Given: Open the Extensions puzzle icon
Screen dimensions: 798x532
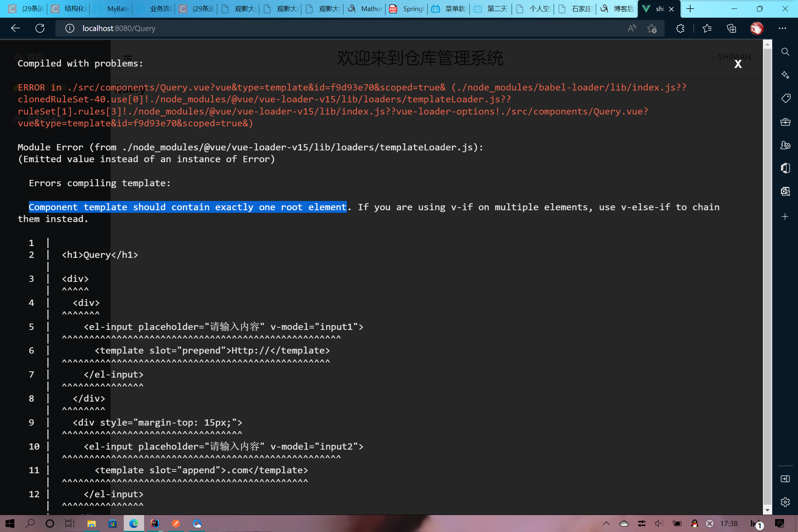Looking at the screenshot, I should point(680,28).
